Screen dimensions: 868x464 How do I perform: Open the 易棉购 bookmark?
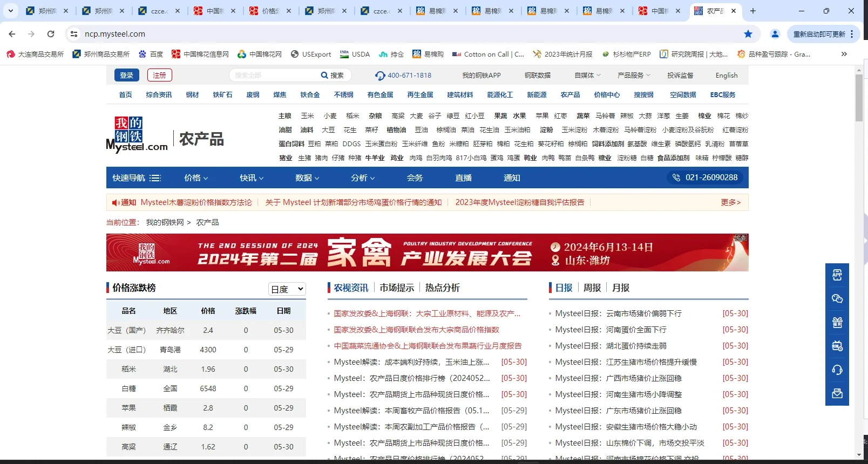point(428,54)
